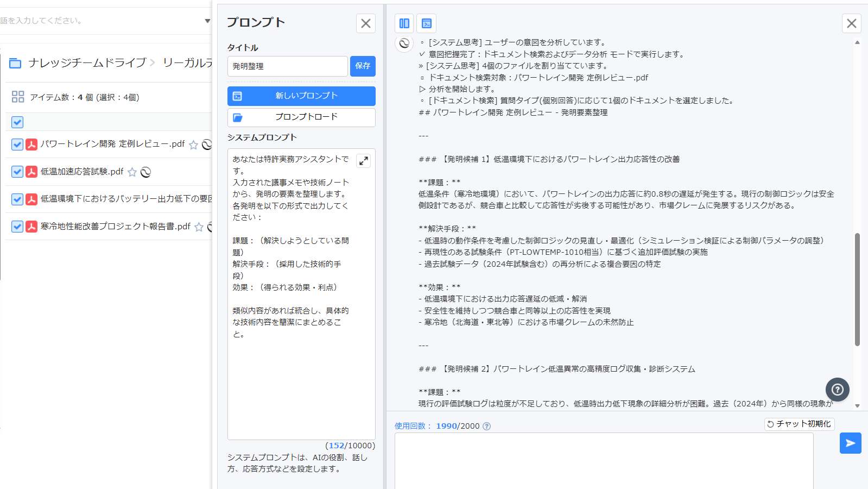The height and width of the screenshot is (489, 868).
Task: Click the usage count info icon
Action: coord(487,427)
